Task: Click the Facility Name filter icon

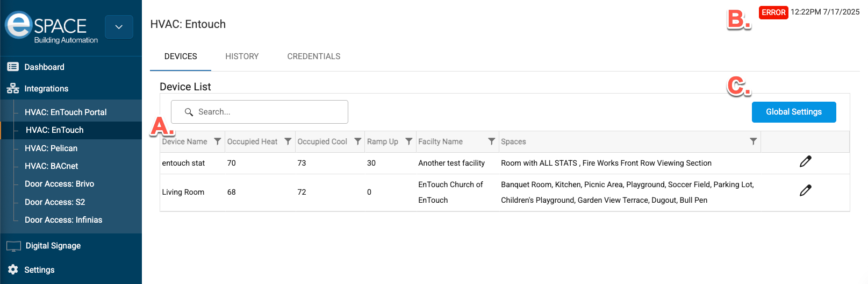Action: 491,141
